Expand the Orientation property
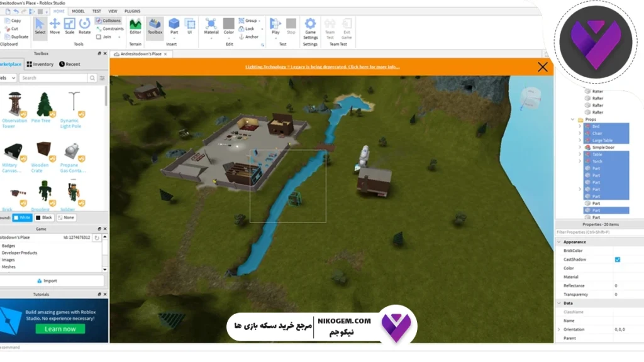This screenshot has height=362, width=644. (559, 329)
